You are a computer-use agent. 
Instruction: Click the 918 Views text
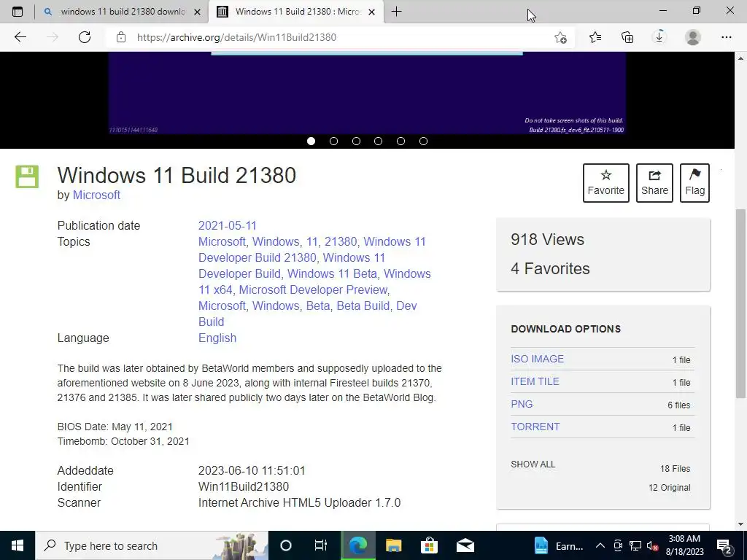click(547, 239)
